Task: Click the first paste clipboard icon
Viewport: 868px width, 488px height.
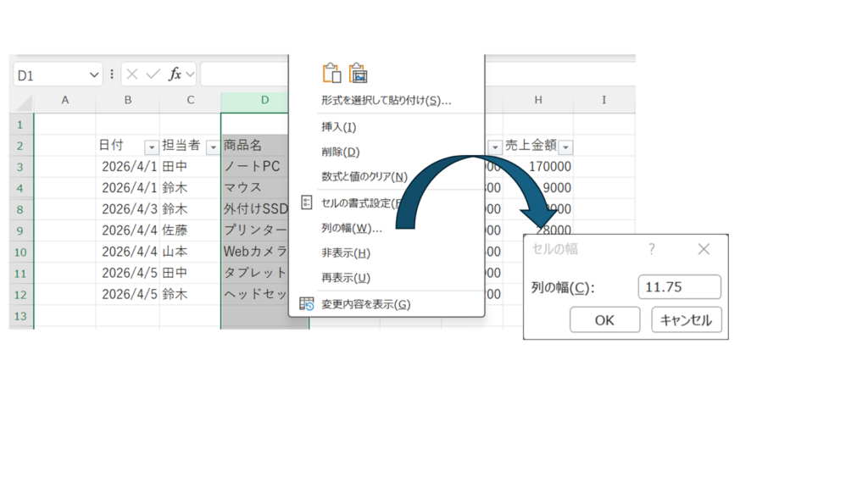Action: point(331,73)
